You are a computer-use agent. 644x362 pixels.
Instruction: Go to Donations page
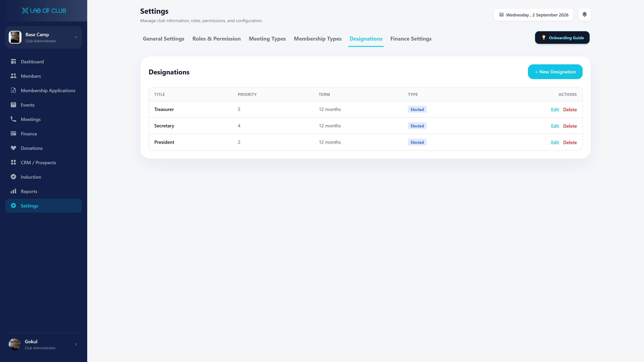[43, 148]
